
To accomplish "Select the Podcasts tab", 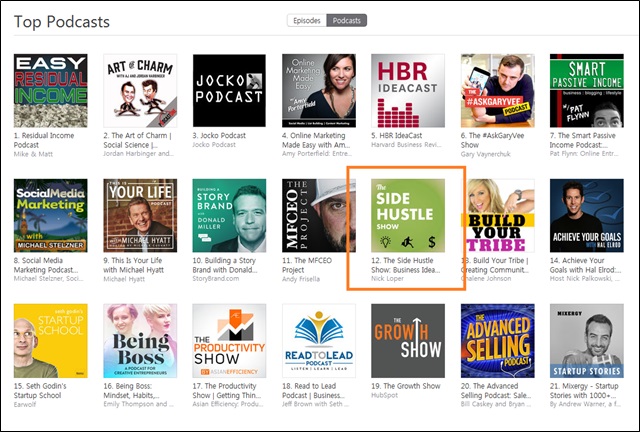I will pyautogui.click(x=347, y=20).
